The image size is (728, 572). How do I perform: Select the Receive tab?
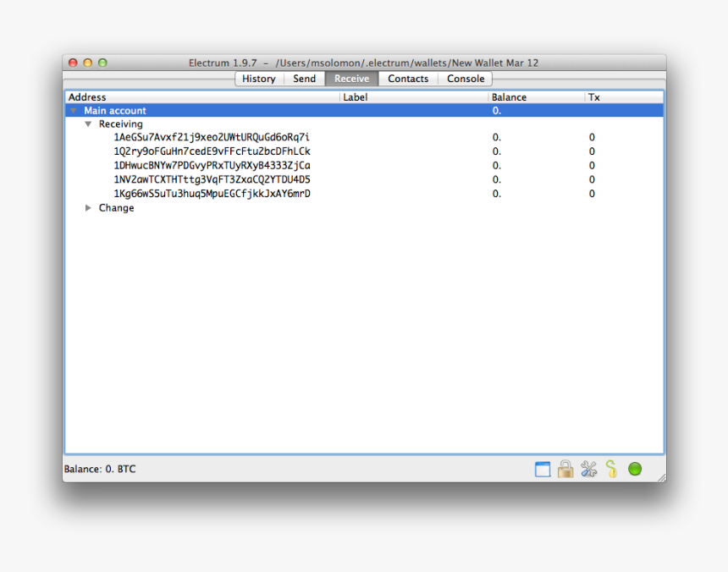(x=352, y=79)
